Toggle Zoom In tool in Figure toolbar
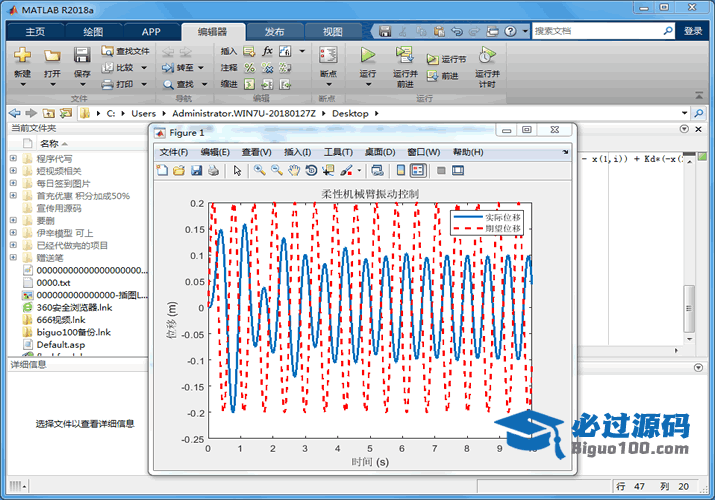 click(x=259, y=170)
